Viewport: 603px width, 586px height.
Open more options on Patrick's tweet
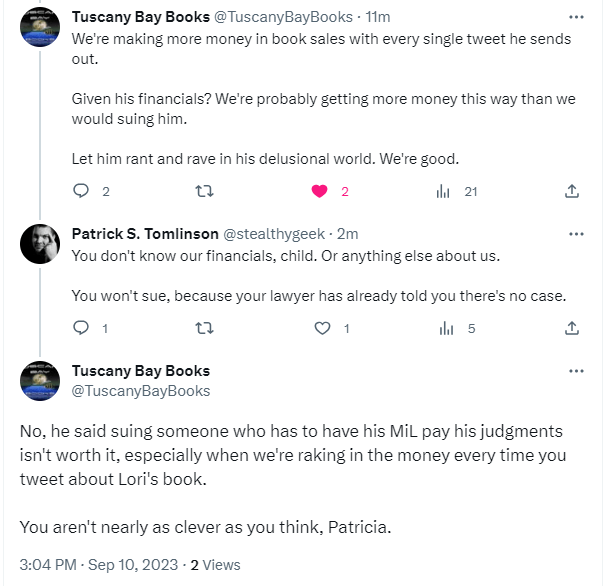coord(576,234)
